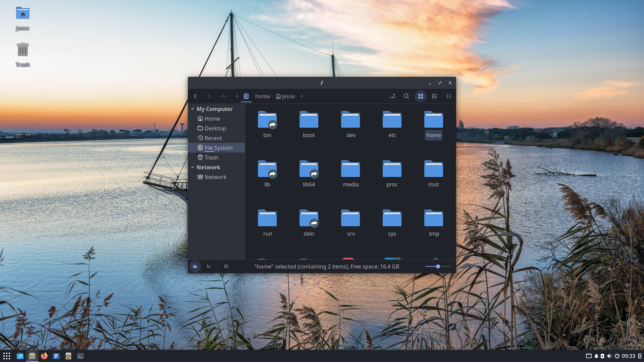Image resolution: width=644 pixels, height=362 pixels.
Task: Select File System in the sidebar
Action: pyautogui.click(x=216, y=148)
